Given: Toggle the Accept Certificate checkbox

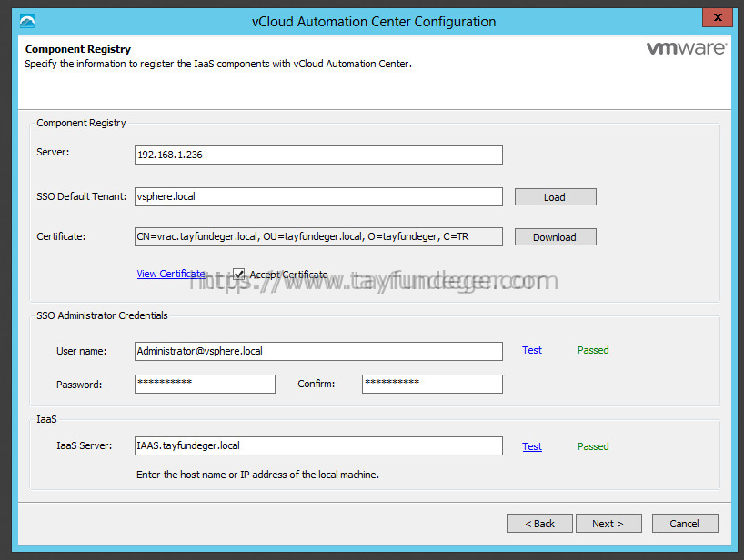Looking at the screenshot, I should (238, 274).
